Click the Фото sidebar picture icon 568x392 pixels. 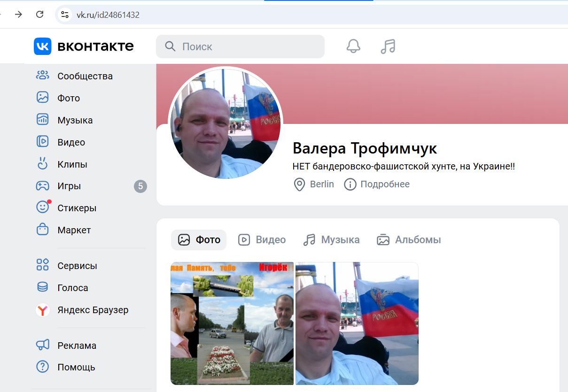[x=43, y=98]
